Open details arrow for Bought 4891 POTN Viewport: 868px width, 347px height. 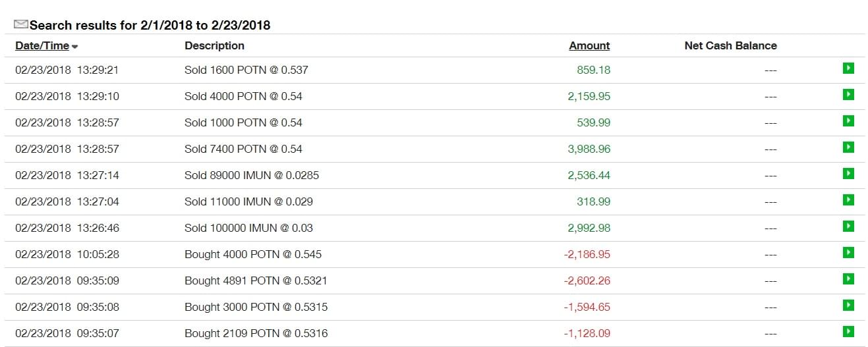pyautogui.click(x=848, y=279)
